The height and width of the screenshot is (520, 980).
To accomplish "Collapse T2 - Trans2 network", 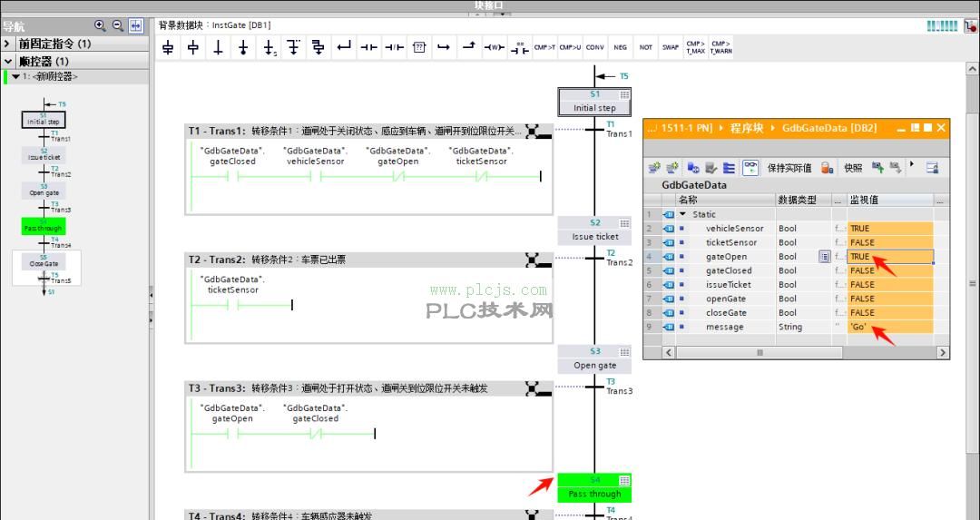I will (537, 260).
